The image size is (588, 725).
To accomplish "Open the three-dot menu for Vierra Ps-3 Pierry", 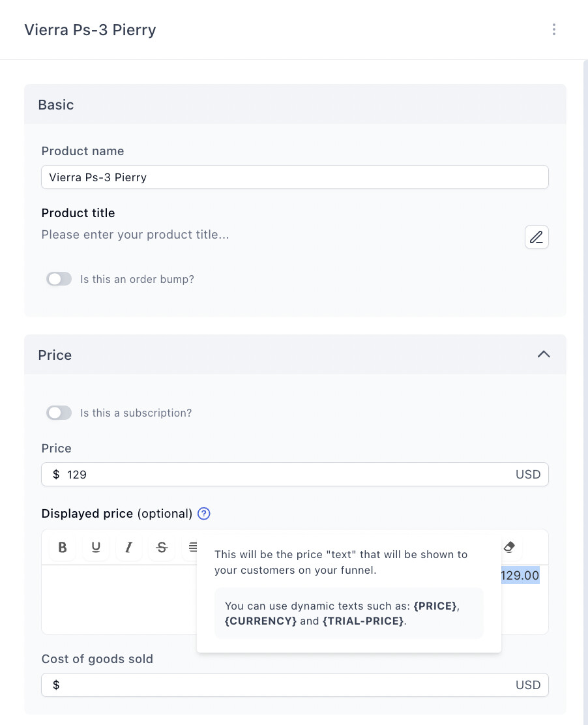I will pos(553,29).
